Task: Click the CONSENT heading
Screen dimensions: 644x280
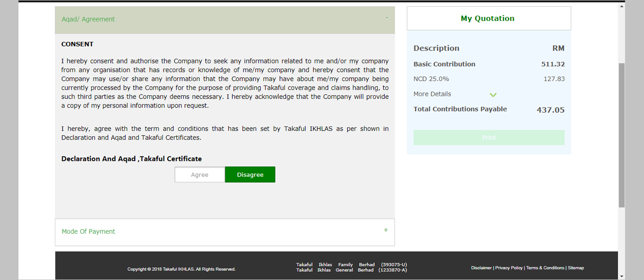Action: point(77,44)
